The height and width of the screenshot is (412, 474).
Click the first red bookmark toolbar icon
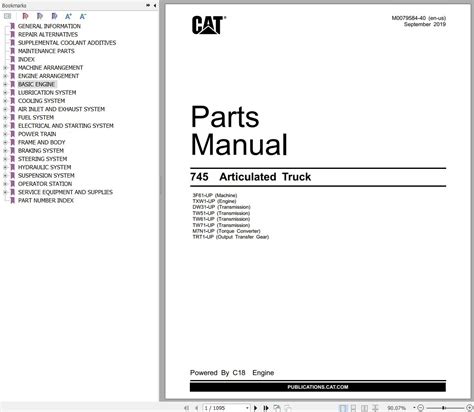[25, 16]
